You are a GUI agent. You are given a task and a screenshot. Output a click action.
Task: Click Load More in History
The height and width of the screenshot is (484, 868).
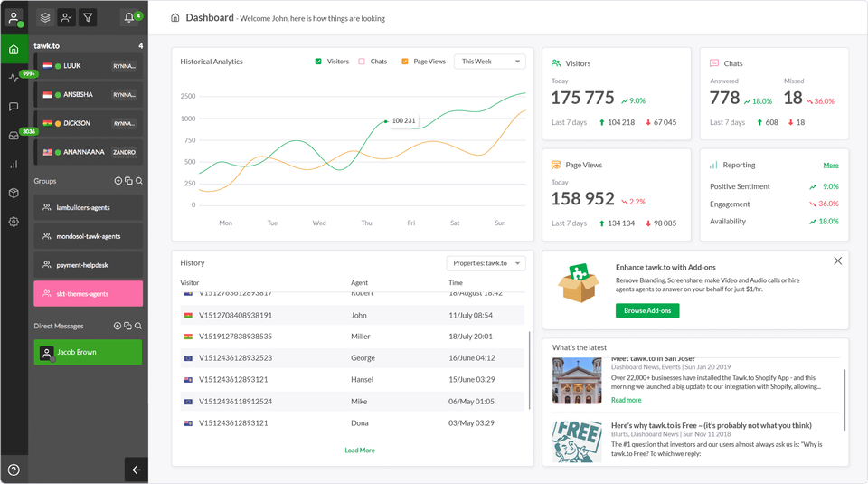[x=359, y=450]
